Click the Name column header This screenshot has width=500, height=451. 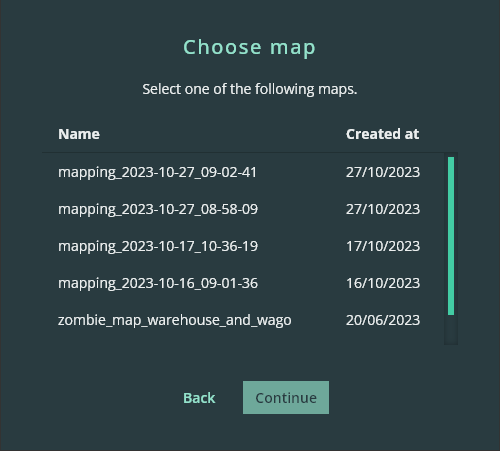tap(79, 134)
